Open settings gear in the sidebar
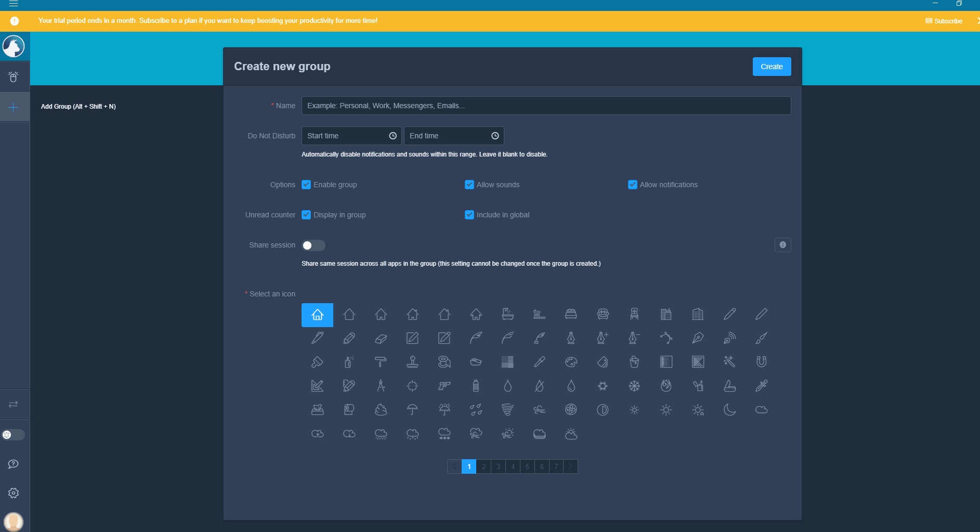980x532 pixels. pyautogui.click(x=14, y=493)
